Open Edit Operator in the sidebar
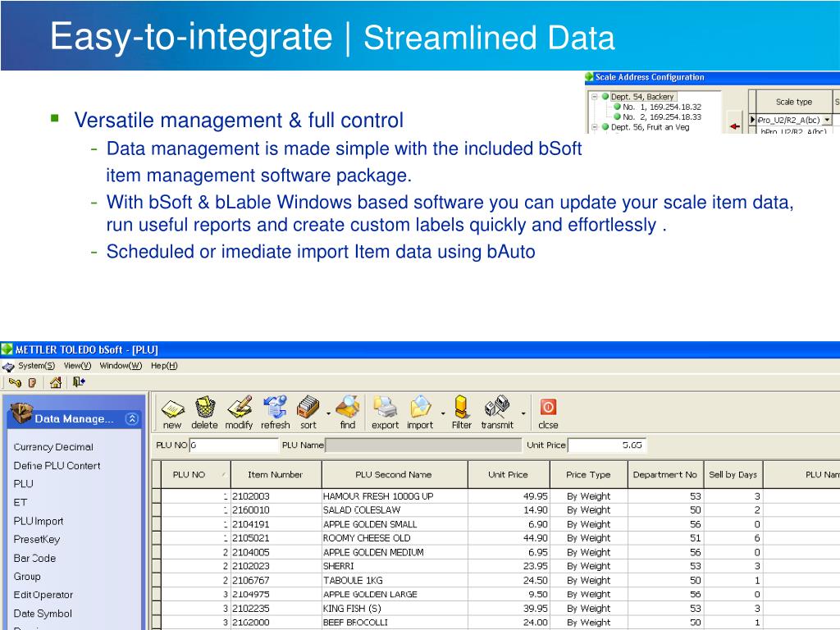The image size is (840, 630). [43, 595]
